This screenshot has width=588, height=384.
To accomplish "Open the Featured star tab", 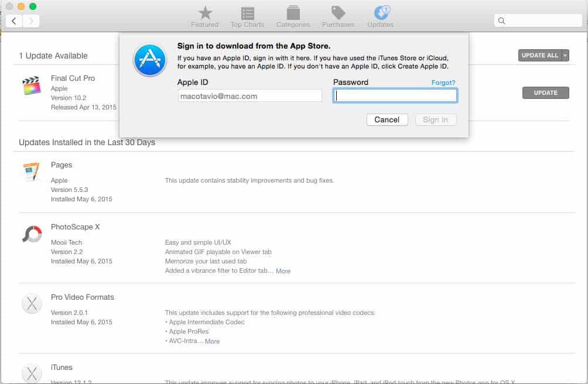I will [205, 17].
